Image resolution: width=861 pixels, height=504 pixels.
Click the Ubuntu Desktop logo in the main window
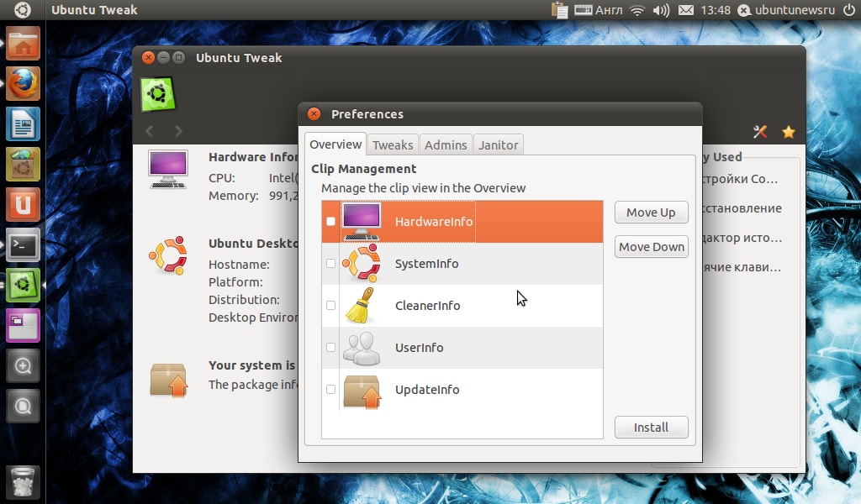[x=168, y=255]
